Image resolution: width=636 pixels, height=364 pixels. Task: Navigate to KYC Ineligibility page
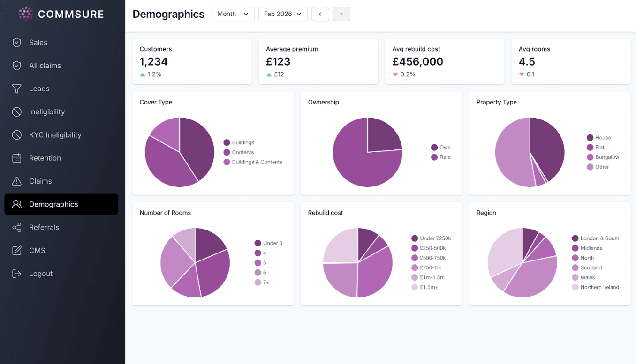(55, 135)
